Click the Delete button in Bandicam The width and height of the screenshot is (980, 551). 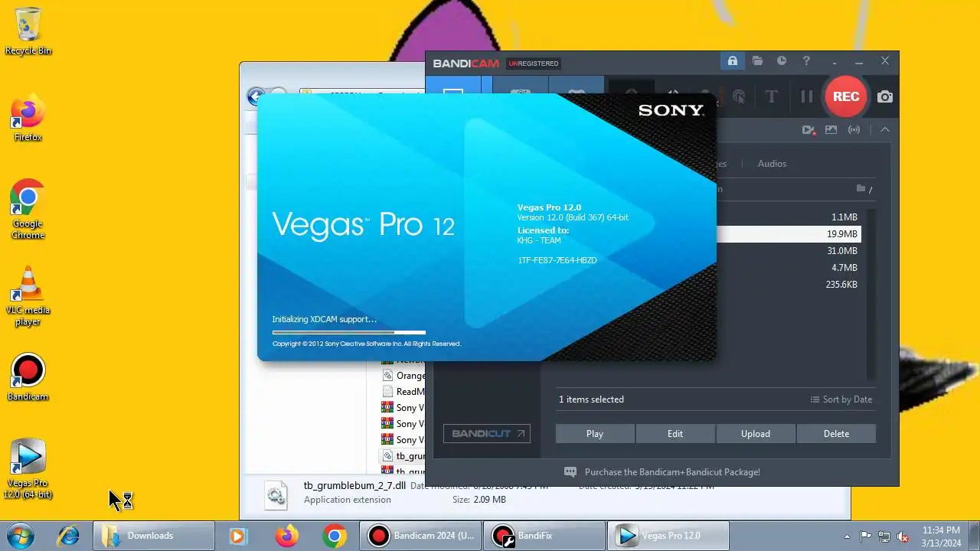coord(836,434)
